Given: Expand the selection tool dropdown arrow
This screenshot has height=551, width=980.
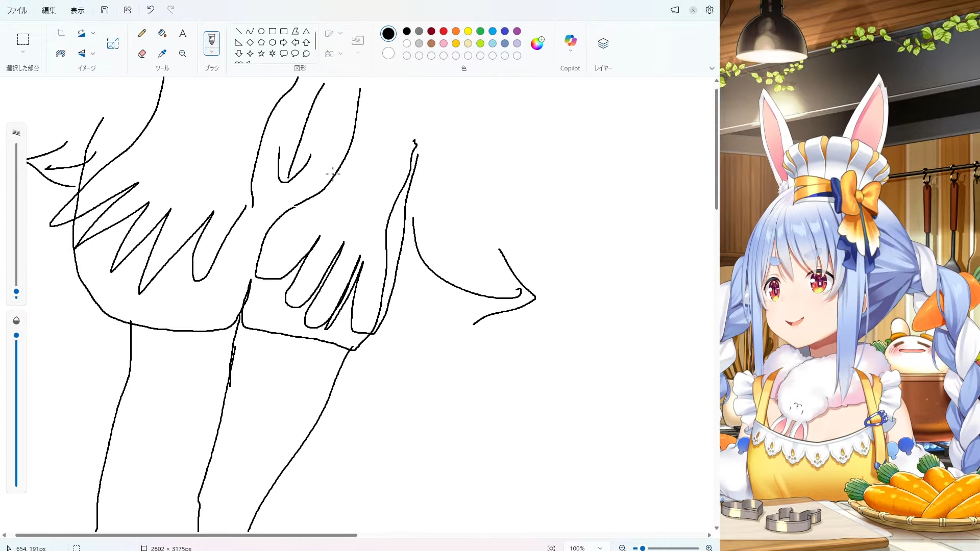Looking at the screenshot, I should click(x=23, y=52).
